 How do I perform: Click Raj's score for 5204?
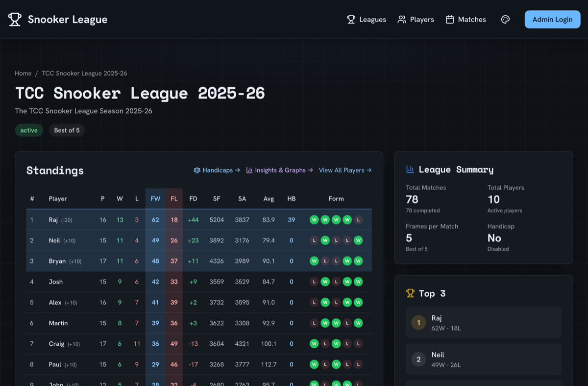click(217, 220)
